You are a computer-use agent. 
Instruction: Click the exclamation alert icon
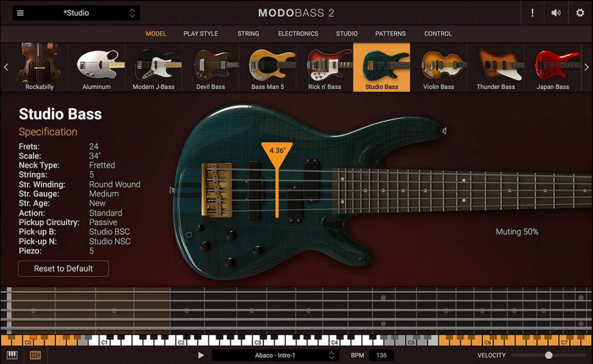(x=532, y=13)
